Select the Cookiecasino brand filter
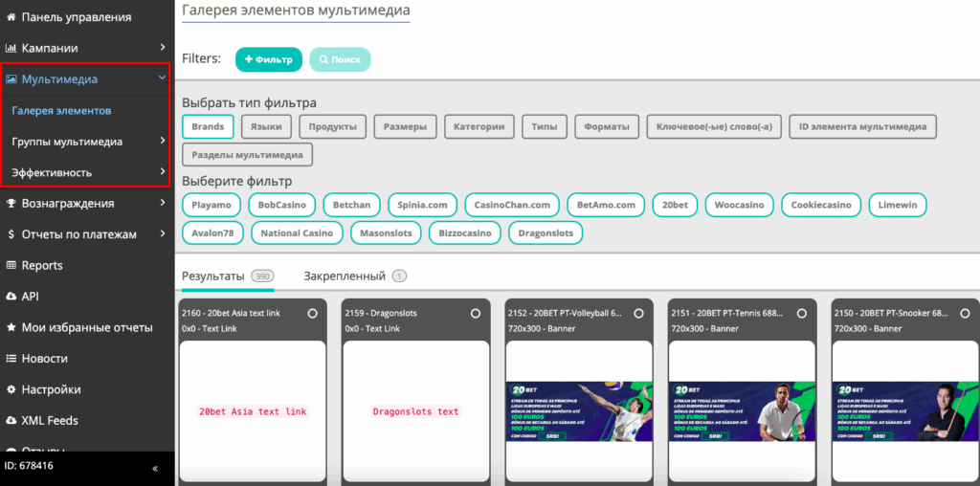This screenshot has height=486, width=980. point(821,205)
